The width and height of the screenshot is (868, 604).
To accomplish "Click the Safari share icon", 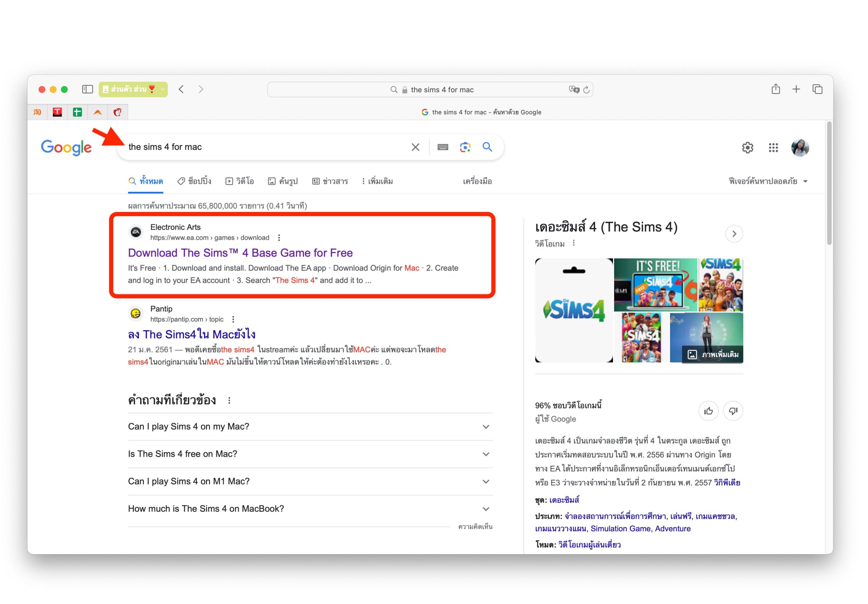I will [x=776, y=89].
